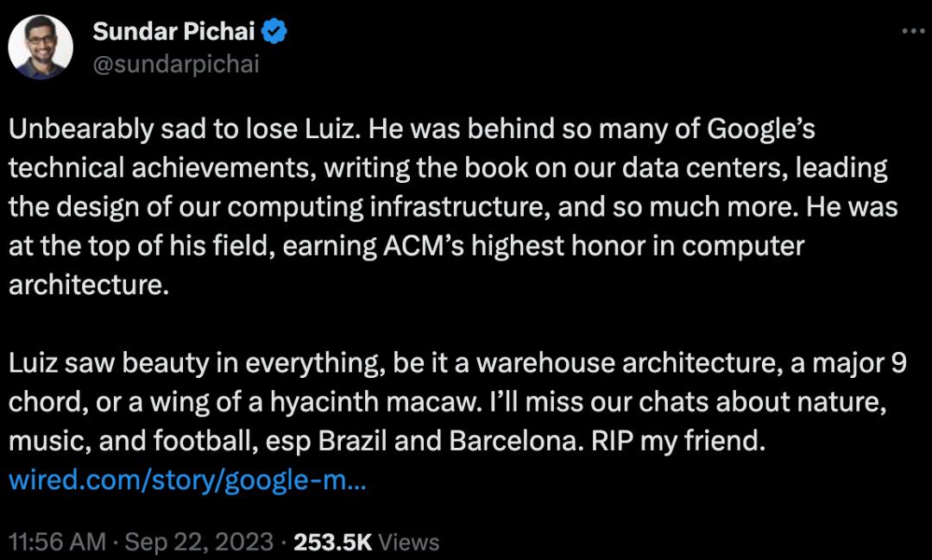Open the three-dot more options menu
932x560 pixels.
[912, 31]
